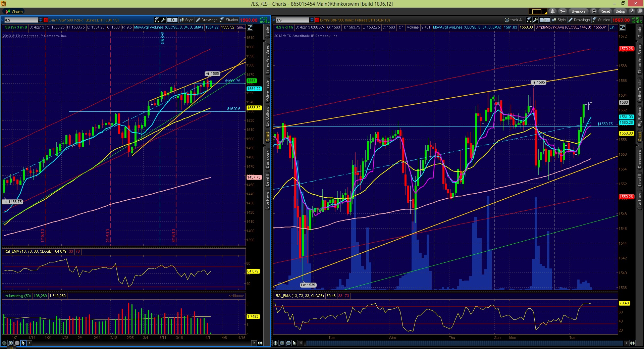Open the Trade side tab on right chart
The image size is (644, 349).
640,33
